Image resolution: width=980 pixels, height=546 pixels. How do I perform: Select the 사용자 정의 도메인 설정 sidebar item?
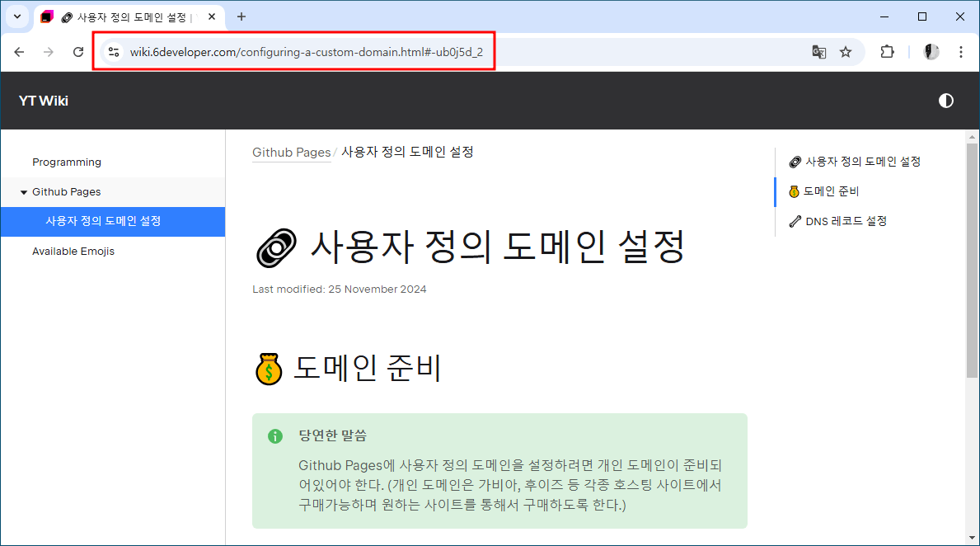(x=103, y=221)
